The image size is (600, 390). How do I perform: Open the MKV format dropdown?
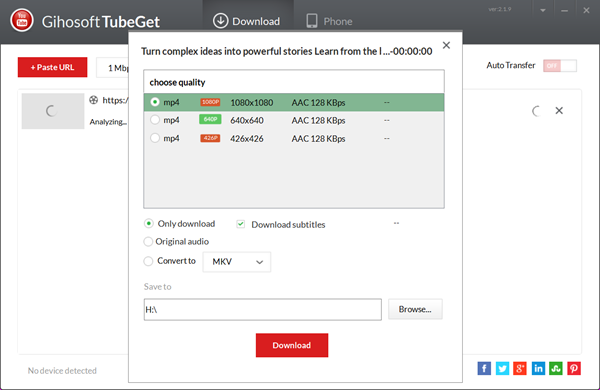(x=237, y=262)
